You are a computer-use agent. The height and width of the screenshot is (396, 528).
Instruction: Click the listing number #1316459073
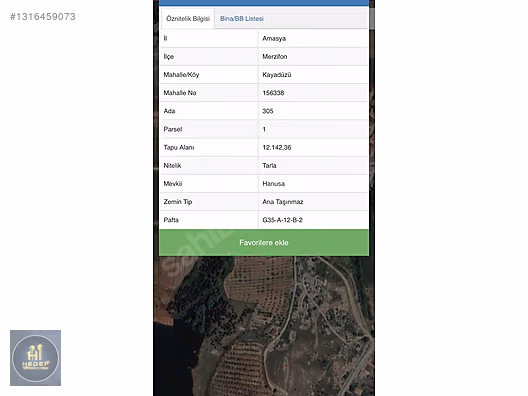point(43,16)
